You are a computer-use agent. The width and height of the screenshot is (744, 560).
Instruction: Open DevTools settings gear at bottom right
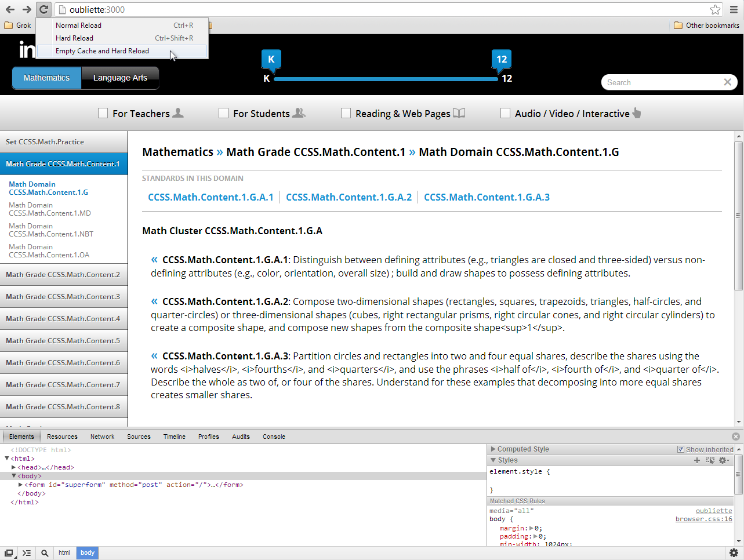pos(734,553)
